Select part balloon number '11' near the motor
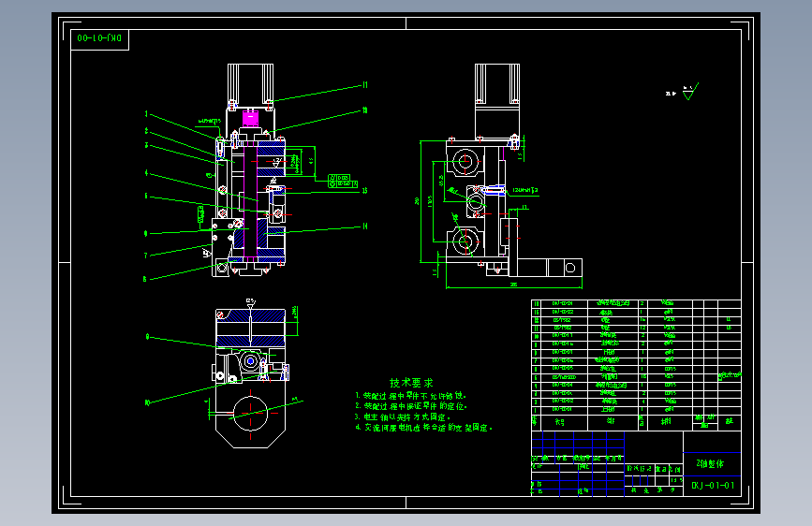 [x=365, y=85]
